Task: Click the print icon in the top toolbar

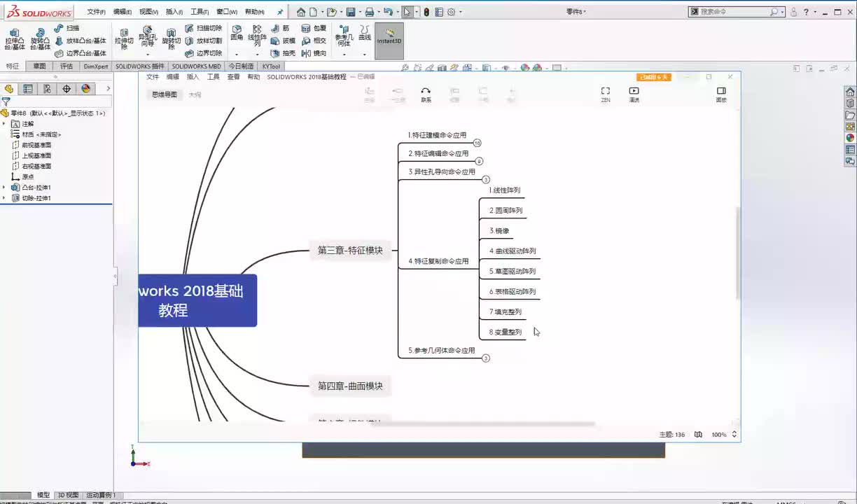Action: coord(369,12)
